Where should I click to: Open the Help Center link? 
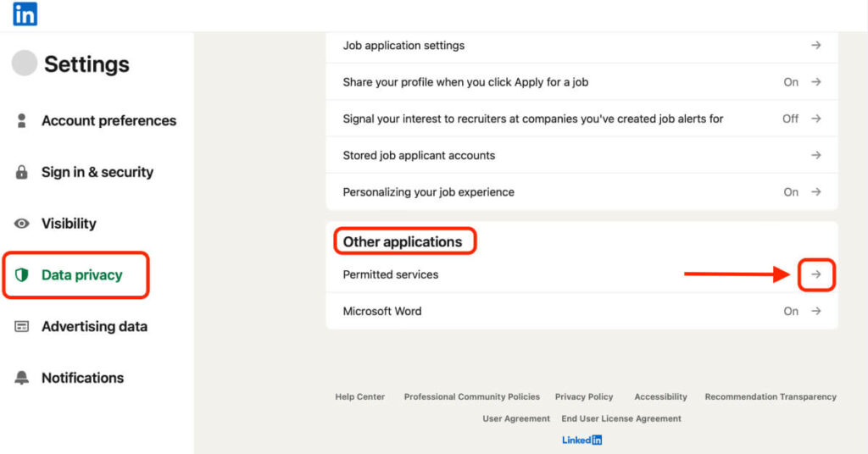coord(359,396)
